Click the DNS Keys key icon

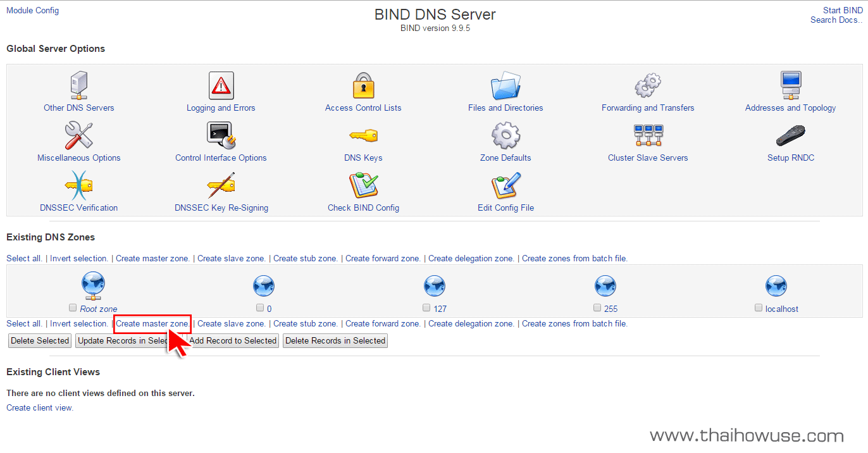[x=363, y=135]
